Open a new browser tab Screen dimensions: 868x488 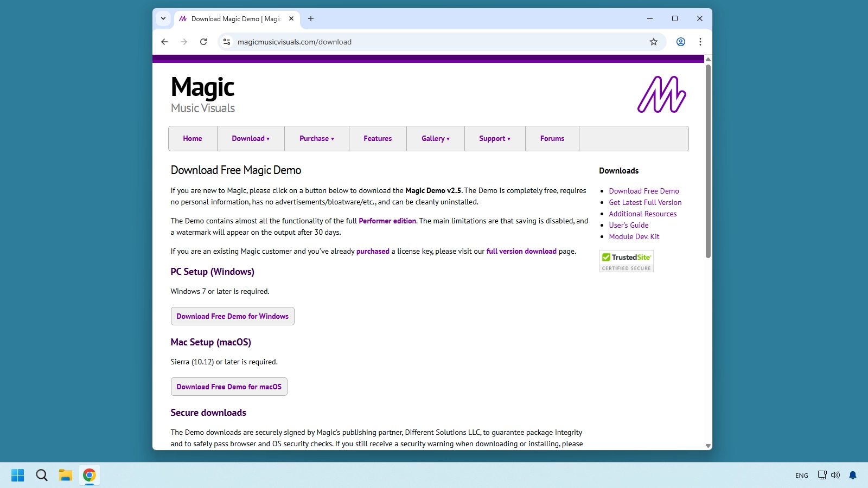click(x=311, y=18)
